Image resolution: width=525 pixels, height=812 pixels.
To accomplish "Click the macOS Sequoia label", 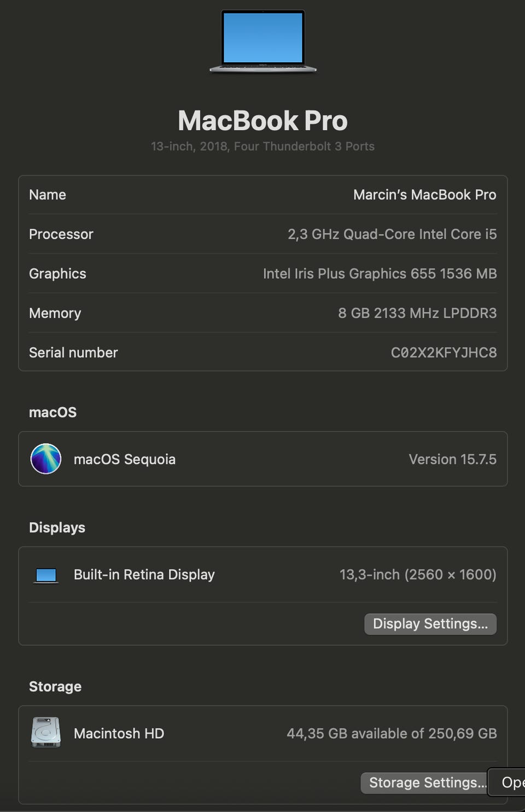I will coord(125,459).
